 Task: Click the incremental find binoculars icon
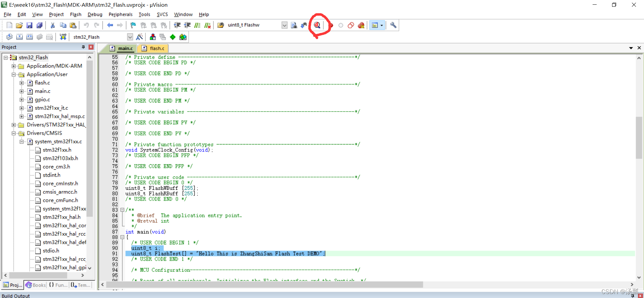304,25
